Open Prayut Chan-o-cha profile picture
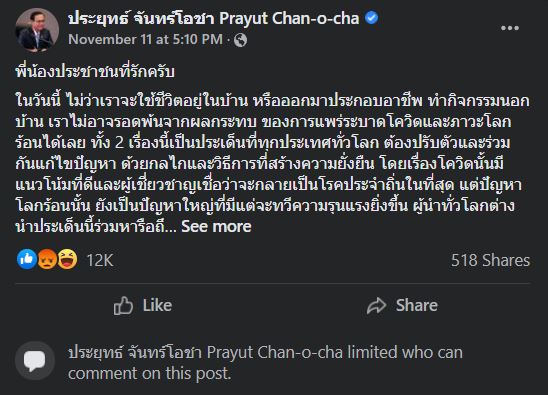Image resolution: width=548 pixels, height=395 pixels. click(x=37, y=30)
